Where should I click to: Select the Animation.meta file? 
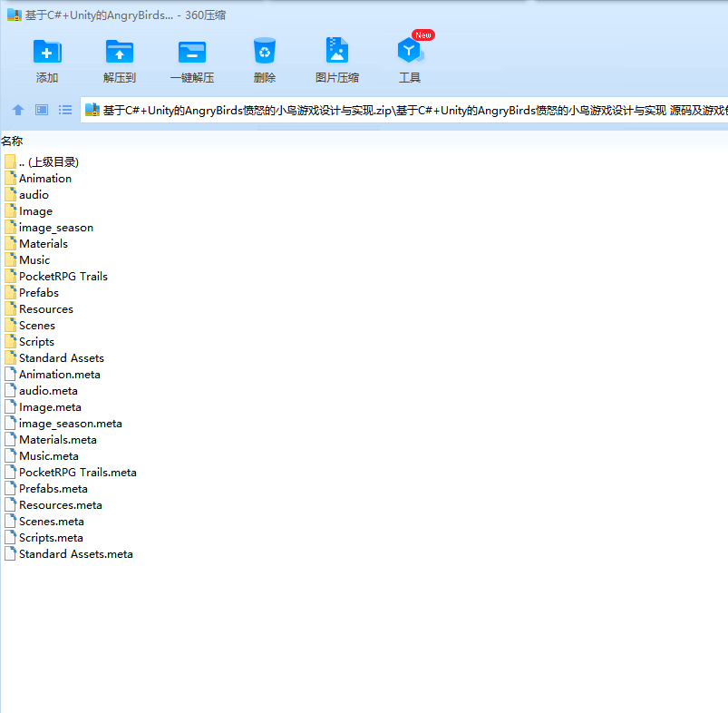click(53, 375)
